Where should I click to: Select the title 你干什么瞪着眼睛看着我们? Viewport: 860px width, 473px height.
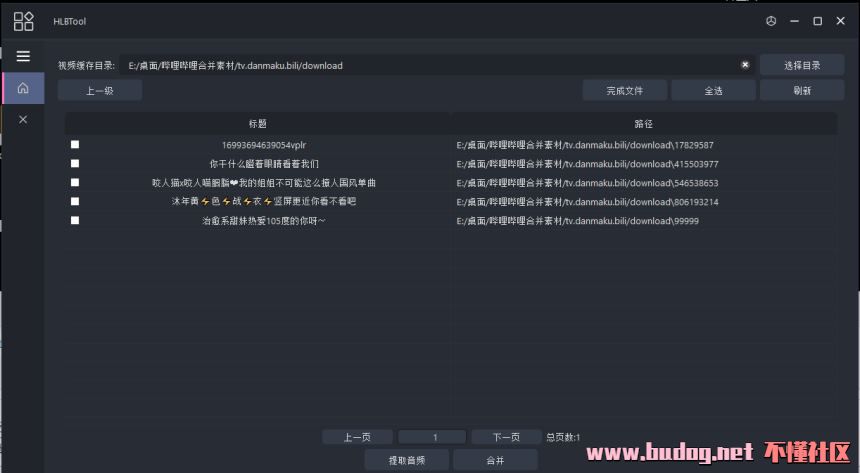pyautogui.click(x=264, y=164)
